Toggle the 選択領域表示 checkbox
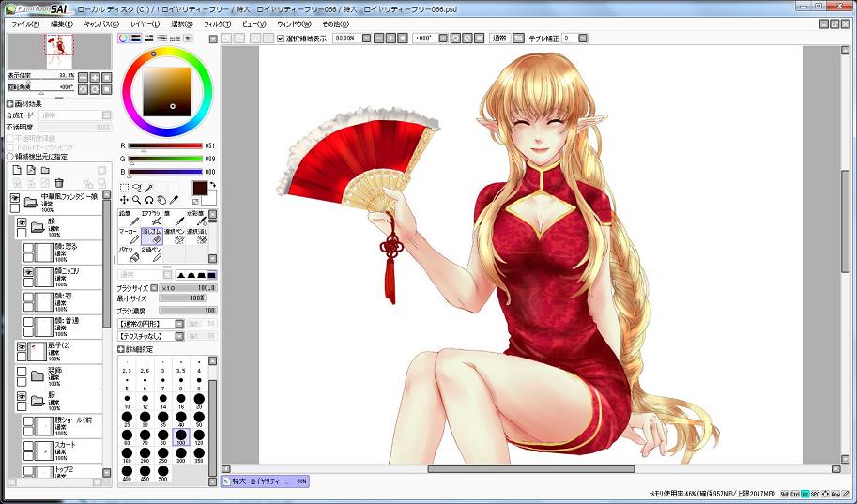Image resolution: width=857 pixels, height=504 pixels. [x=282, y=38]
